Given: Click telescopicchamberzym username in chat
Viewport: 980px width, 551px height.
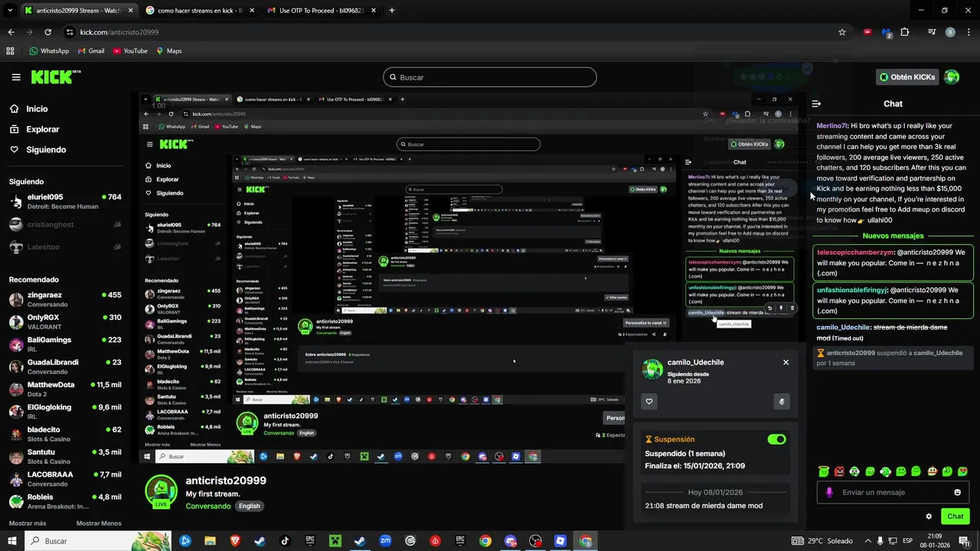Looking at the screenshot, I should point(855,252).
